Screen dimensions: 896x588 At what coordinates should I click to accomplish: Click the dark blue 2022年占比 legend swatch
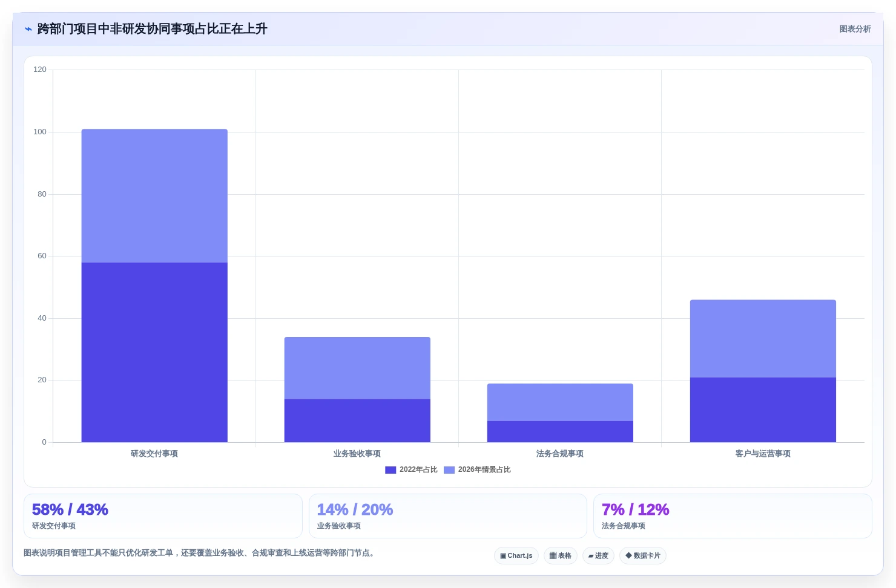[390, 470]
